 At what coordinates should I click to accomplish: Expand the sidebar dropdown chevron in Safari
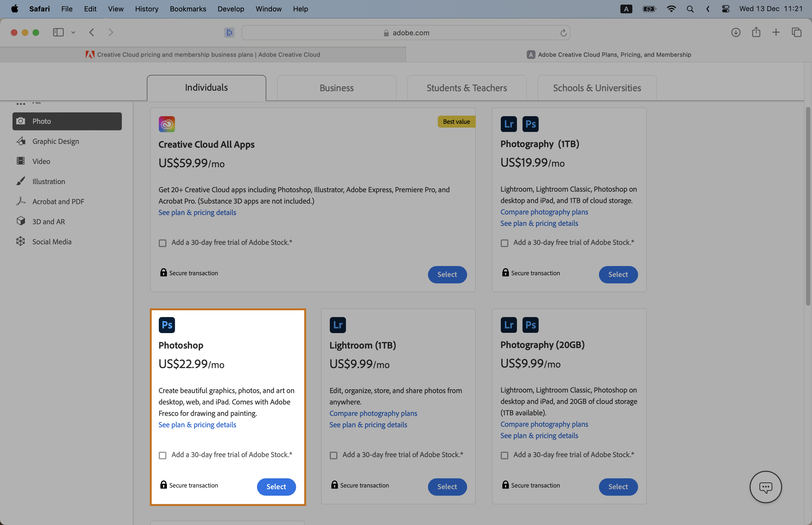tap(73, 32)
